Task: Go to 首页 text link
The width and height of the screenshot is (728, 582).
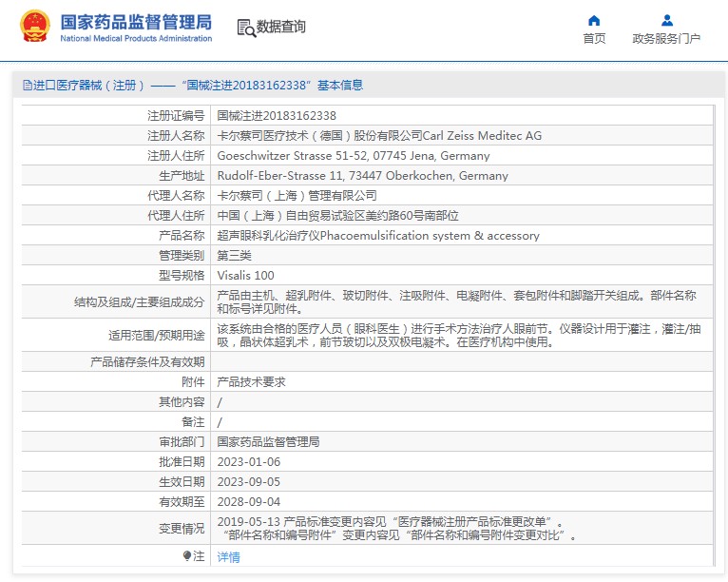Action: coord(594,39)
